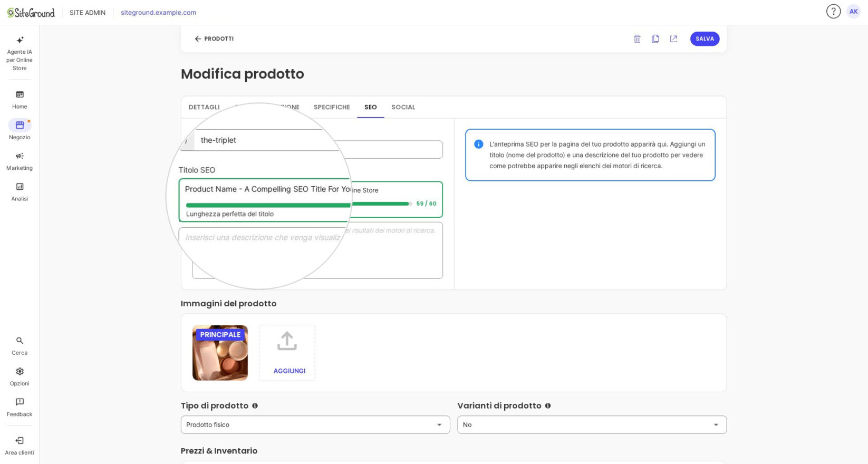This screenshot has width=868, height=464.
Task: Open Opzioni settings
Action: [x=20, y=376]
